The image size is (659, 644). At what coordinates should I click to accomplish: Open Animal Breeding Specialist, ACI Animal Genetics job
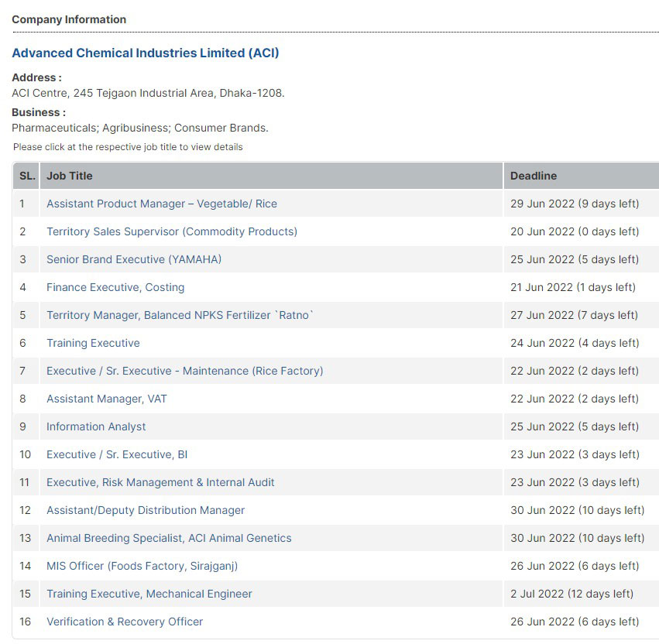click(x=169, y=538)
